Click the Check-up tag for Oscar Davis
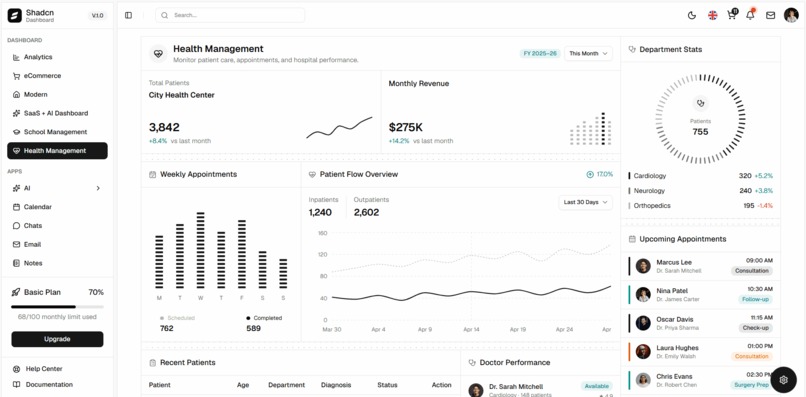The image size is (806, 397). coord(755,328)
